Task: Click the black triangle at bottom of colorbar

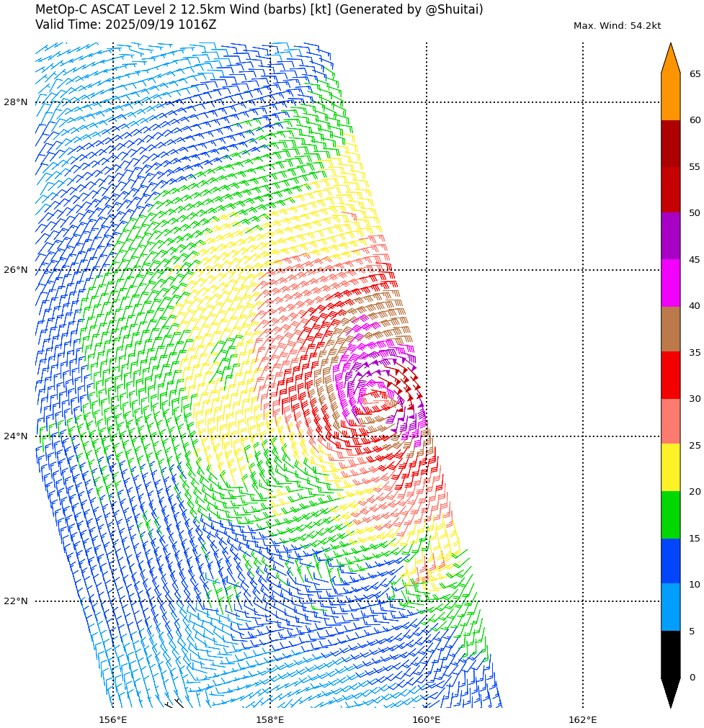Action: click(x=671, y=693)
